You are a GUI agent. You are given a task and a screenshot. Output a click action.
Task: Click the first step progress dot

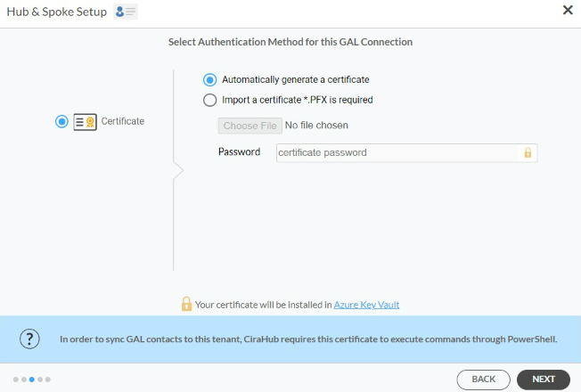[15, 380]
